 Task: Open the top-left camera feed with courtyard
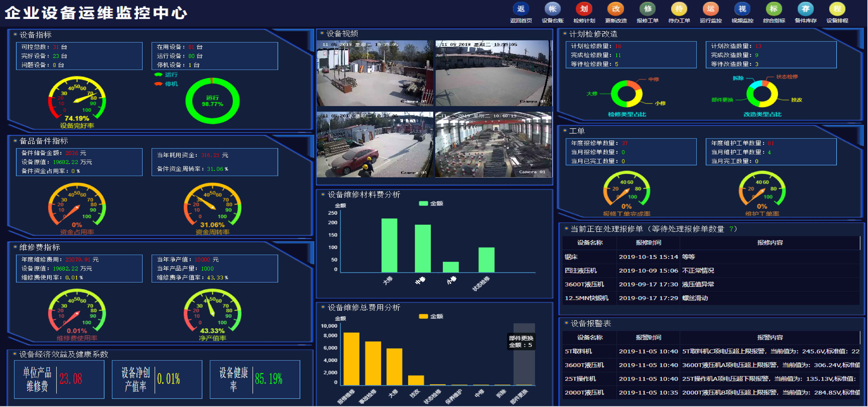coord(375,73)
